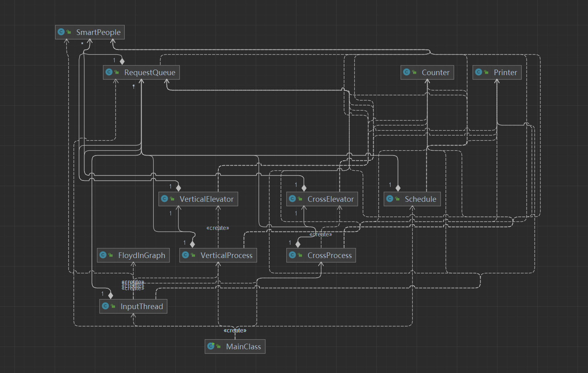588x373 pixels.
Task: Click the class icon next to Printer
Action: click(479, 72)
